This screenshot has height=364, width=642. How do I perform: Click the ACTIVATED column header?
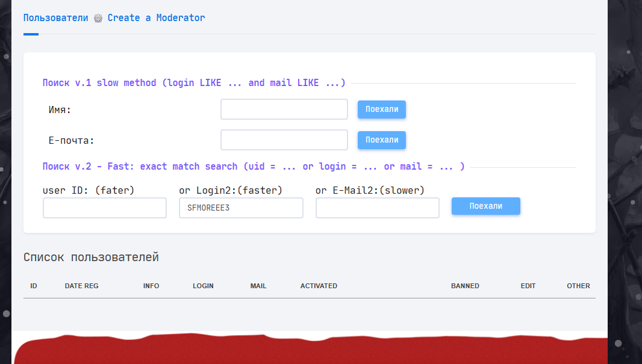(x=319, y=286)
